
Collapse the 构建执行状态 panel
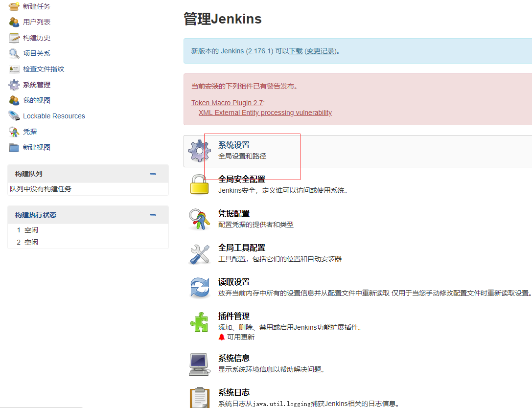click(153, 215)
